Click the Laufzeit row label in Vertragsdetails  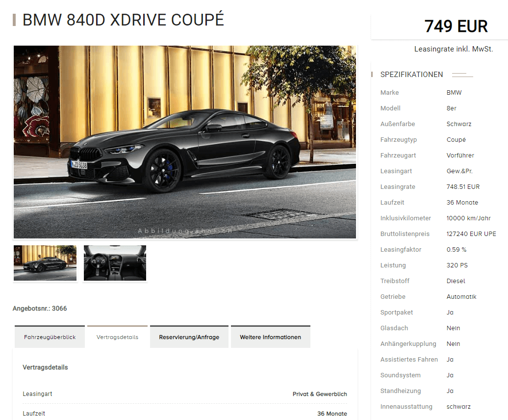[x=34, y=414]
